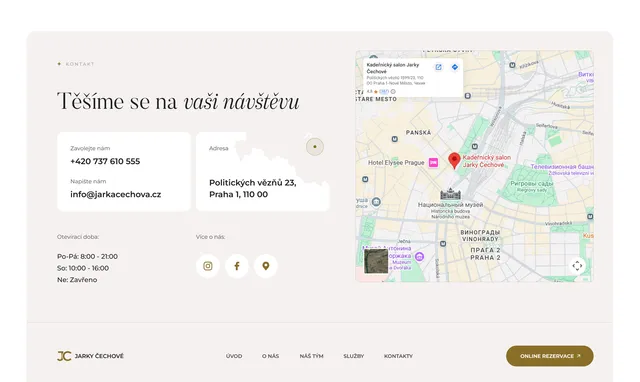Switch to satellite view thumbnail
Viewport: 640px width, 382px height.
[376, 261]
